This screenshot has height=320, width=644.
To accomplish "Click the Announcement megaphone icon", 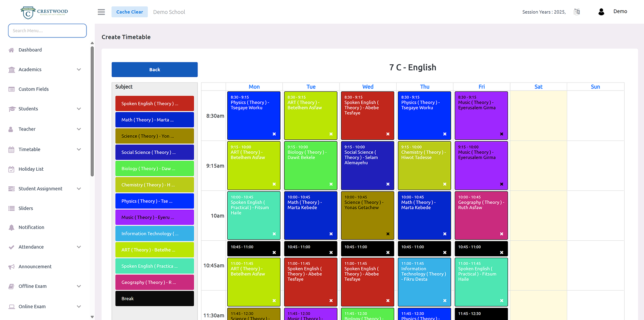I will [11, 267].
